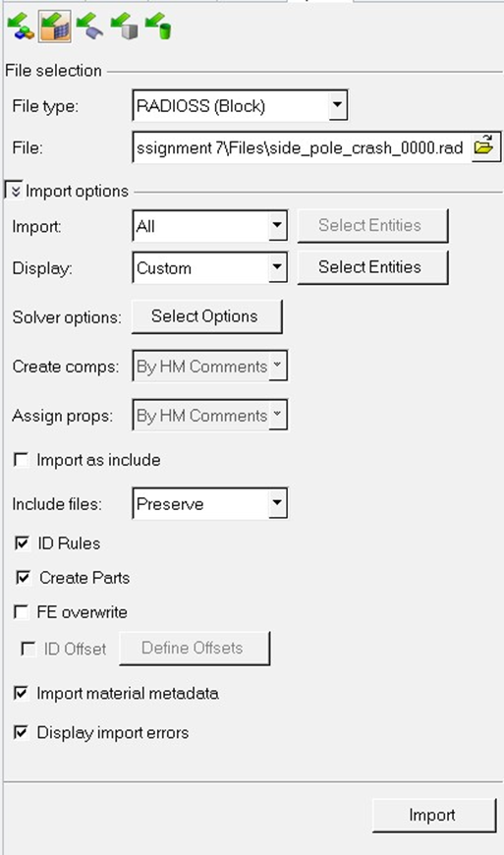Screen dimensions: 504x855
Task: Enable the Import as include checkbox
Action: tap(22, 460)
